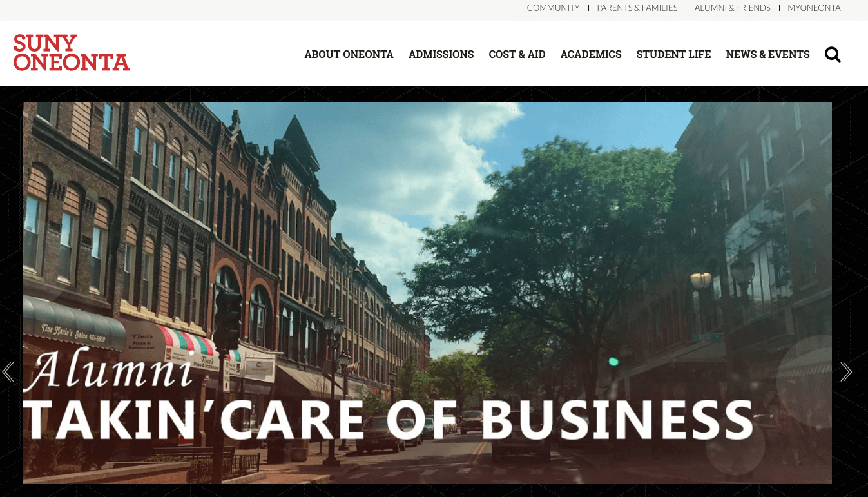868x497 pixels.
Task: Go to previous slide with left chevron
Action: pyautogui.click(x=8, y=372)
